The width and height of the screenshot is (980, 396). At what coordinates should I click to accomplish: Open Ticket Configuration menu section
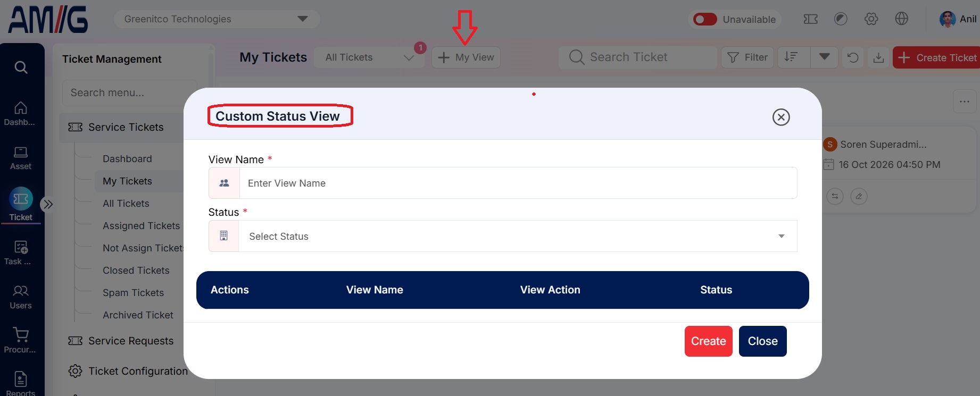[128, 371]
